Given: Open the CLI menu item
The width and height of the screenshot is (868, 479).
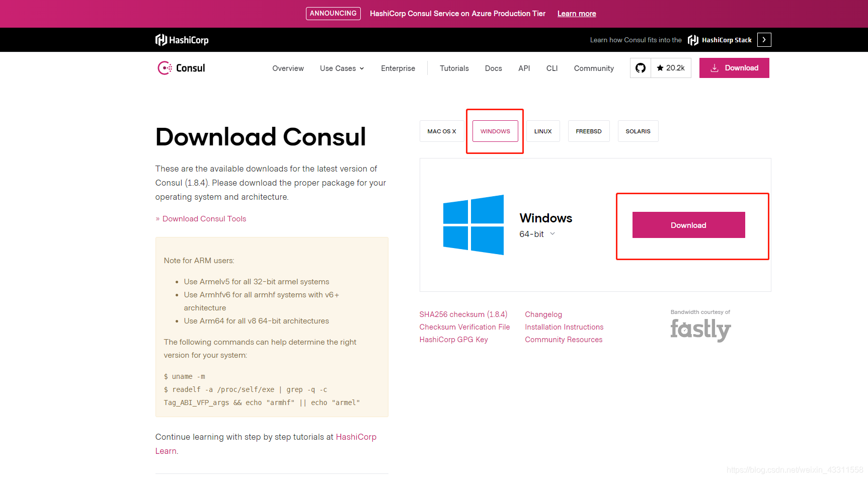Looking at the screenshot, I should [x=552, y=68].
